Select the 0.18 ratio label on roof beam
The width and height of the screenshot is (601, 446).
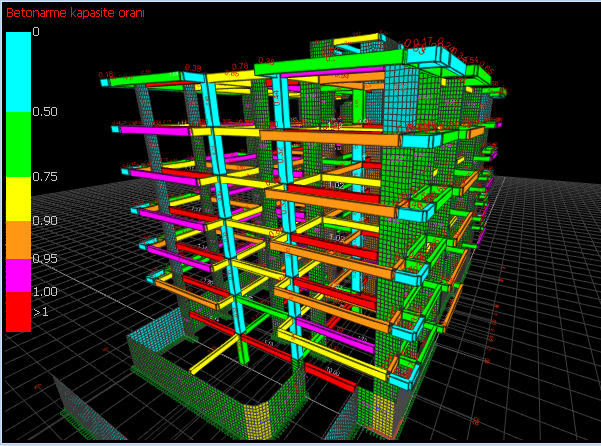coord(106,74)
